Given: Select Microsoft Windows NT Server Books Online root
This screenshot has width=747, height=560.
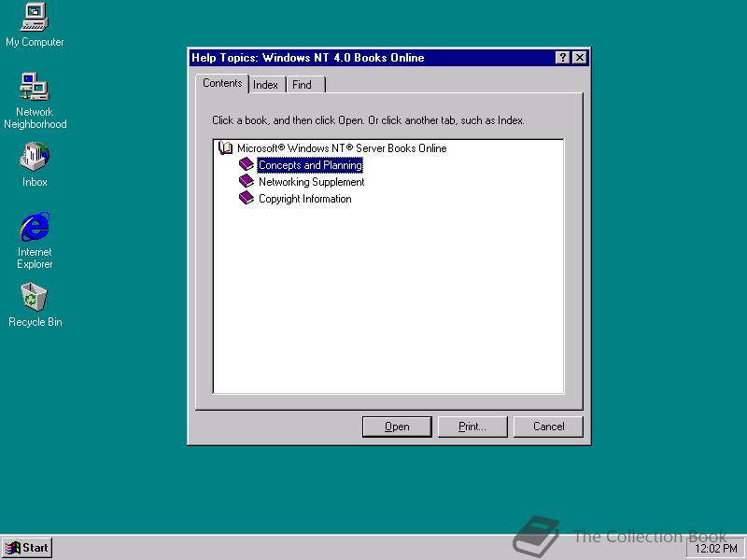Looking at the screenshot, I should [342, 148].
